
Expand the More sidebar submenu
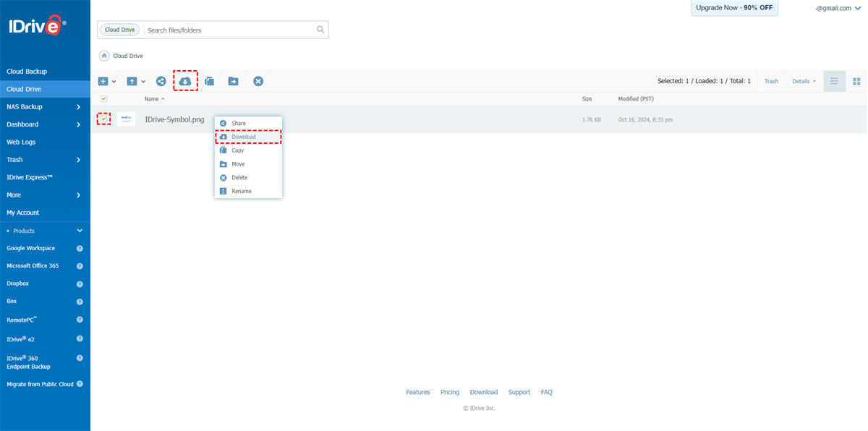tap(78, 195)
